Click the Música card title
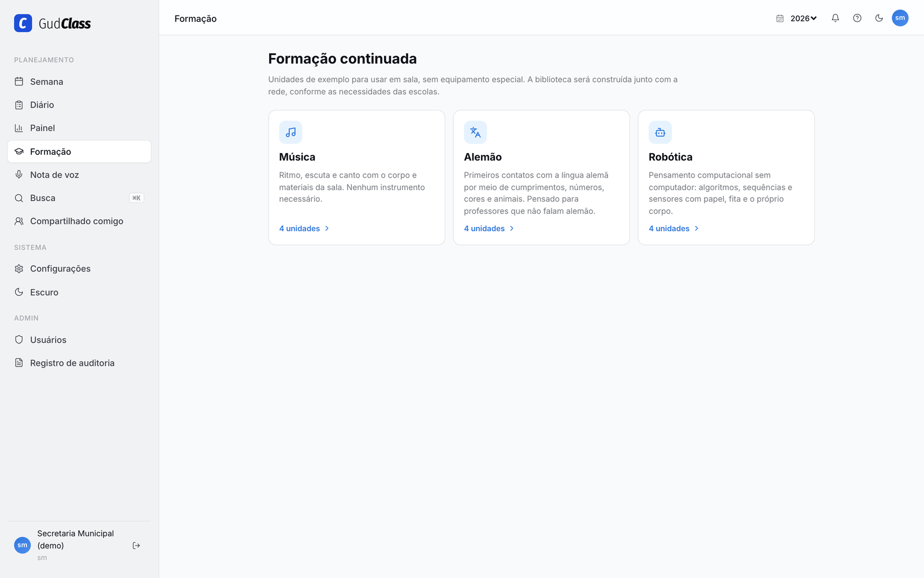 click(x=297, y=157)
